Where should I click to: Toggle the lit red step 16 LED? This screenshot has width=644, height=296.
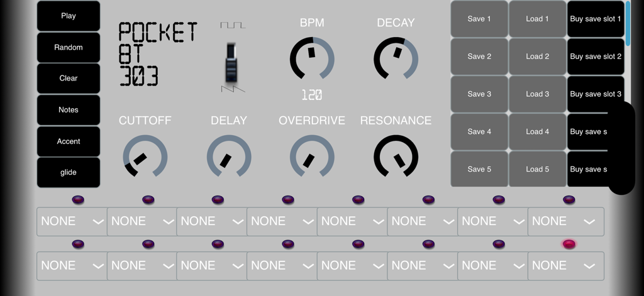click(x=569, y=244)
